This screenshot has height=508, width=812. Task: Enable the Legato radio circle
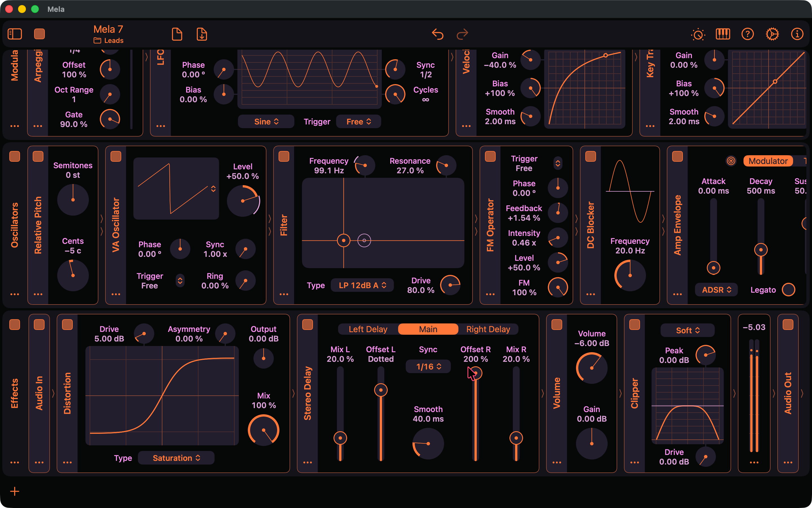coord(789,290)
